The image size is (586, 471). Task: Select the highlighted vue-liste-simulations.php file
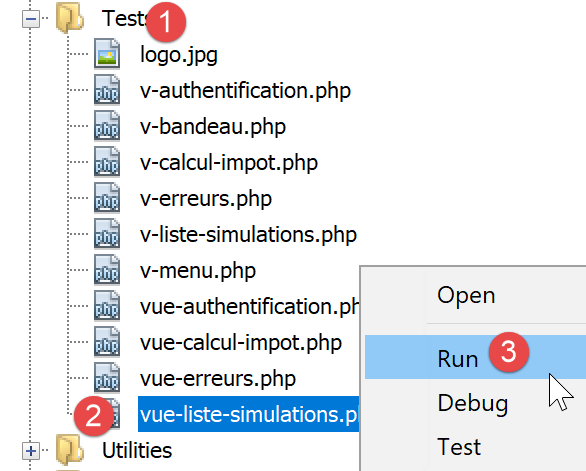pos(249,414)
